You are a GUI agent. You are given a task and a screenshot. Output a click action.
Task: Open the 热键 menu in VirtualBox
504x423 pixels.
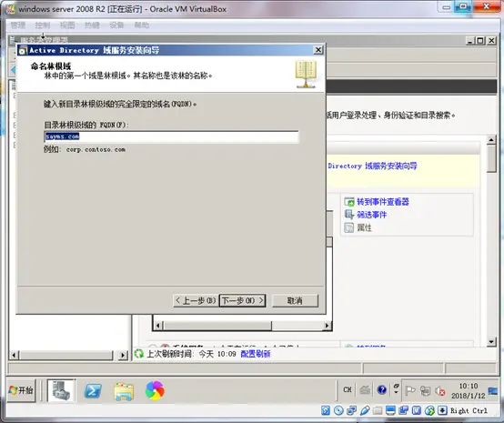[92, 25]
